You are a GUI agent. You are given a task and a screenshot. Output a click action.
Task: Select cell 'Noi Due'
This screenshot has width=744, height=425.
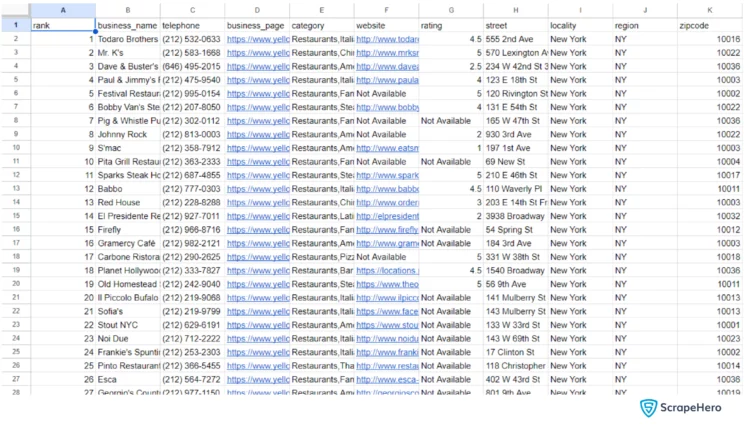click(x=128, y=339)
